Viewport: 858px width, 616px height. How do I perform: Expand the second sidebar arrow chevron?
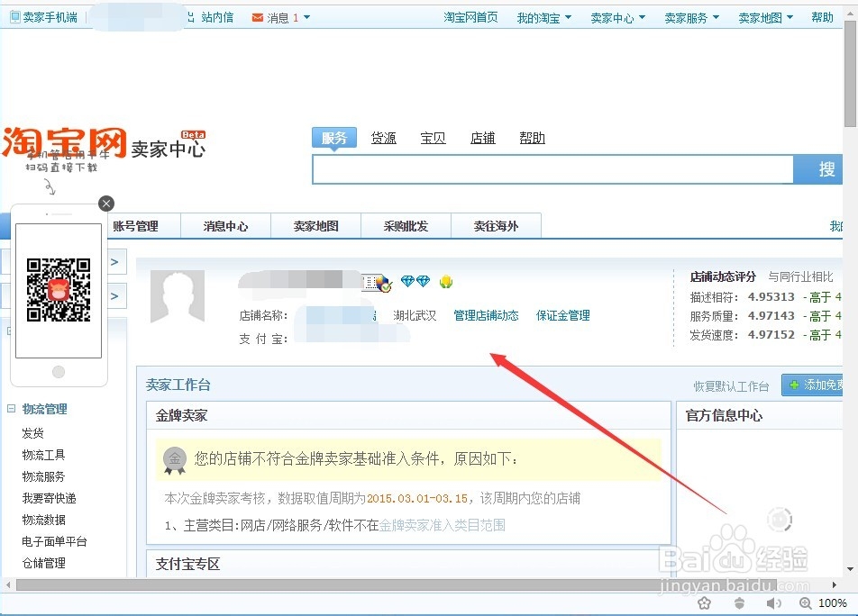click(x=114, y=296)
